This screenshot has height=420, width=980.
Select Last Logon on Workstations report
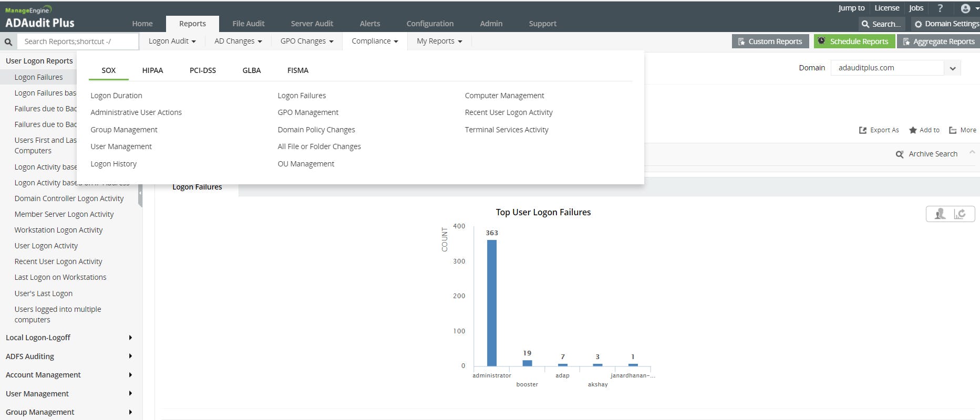60,277
